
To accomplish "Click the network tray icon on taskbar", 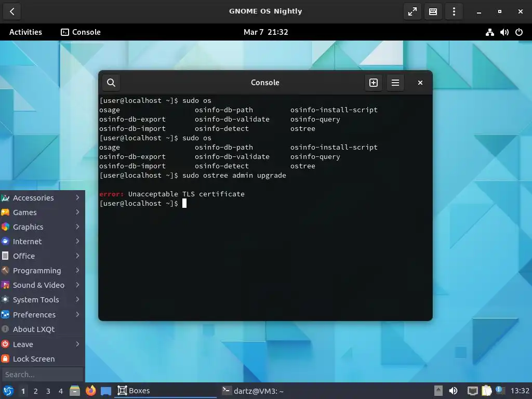I will [473, 391].
